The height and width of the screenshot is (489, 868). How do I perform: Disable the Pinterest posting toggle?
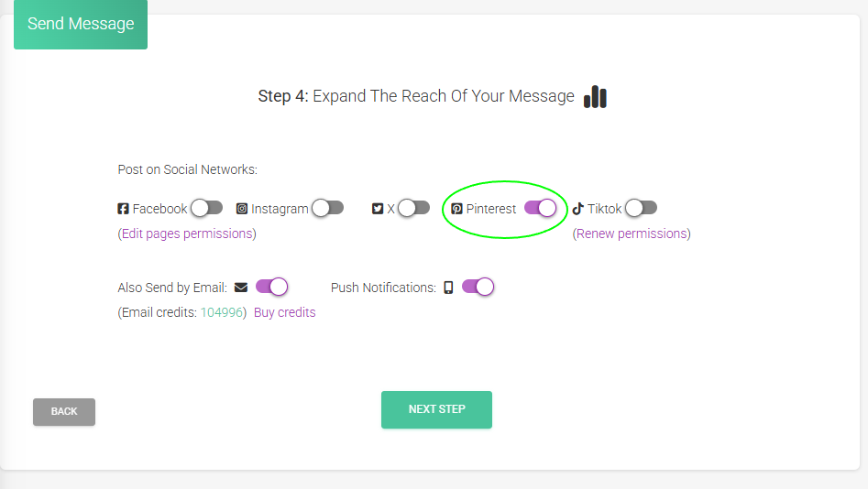(x=540, y=208)
